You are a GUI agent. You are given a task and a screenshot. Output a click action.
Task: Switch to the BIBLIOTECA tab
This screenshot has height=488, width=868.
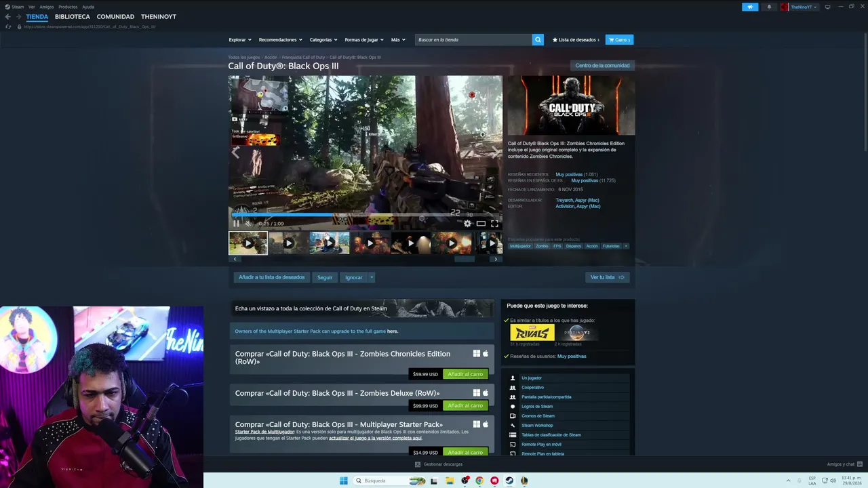[73, 17]
